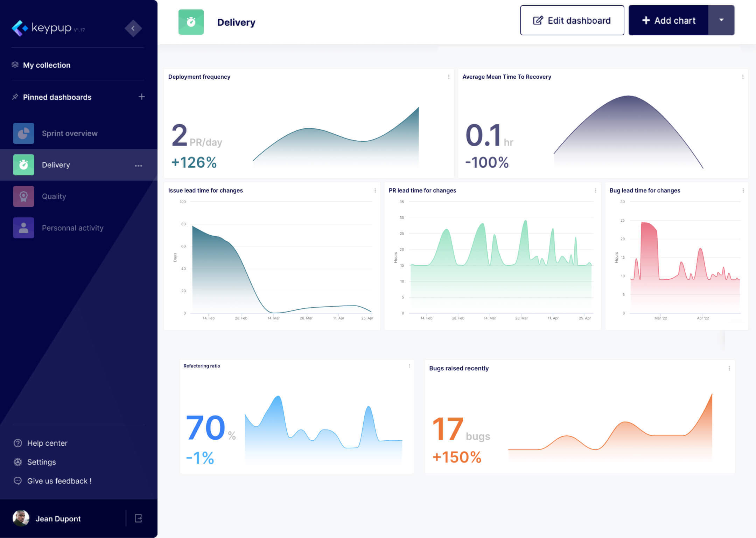Viewport: 756px width, 538px height.
Task: Click the Quality badge icon
Action: (x=23, y=196)
